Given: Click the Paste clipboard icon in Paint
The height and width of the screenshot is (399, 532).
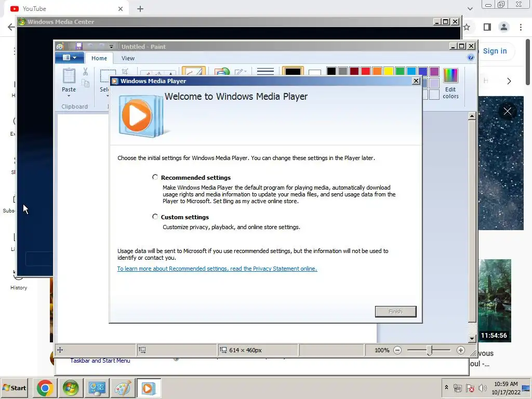Looking at the screenshot, I should 69,76.
